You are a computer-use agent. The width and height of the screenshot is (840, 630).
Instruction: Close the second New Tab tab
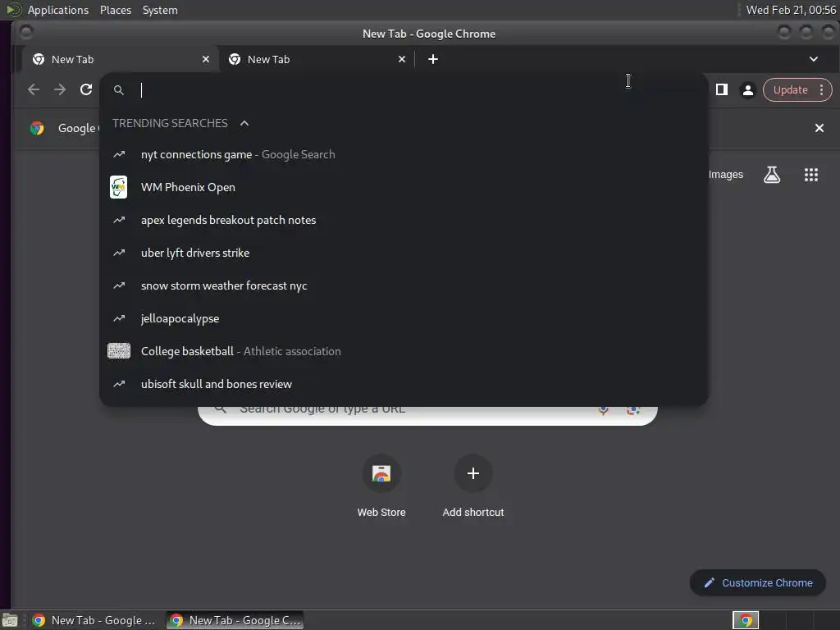(x=402, y=59)
